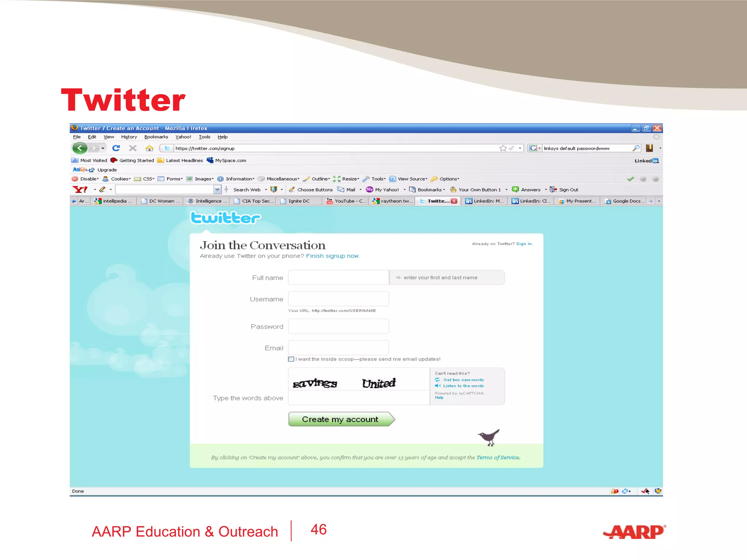Image resolution: width=747 pixels, height=560 pixels.
Task: Open the Cookies developer dropdown
Action: [x=117, y=179]
